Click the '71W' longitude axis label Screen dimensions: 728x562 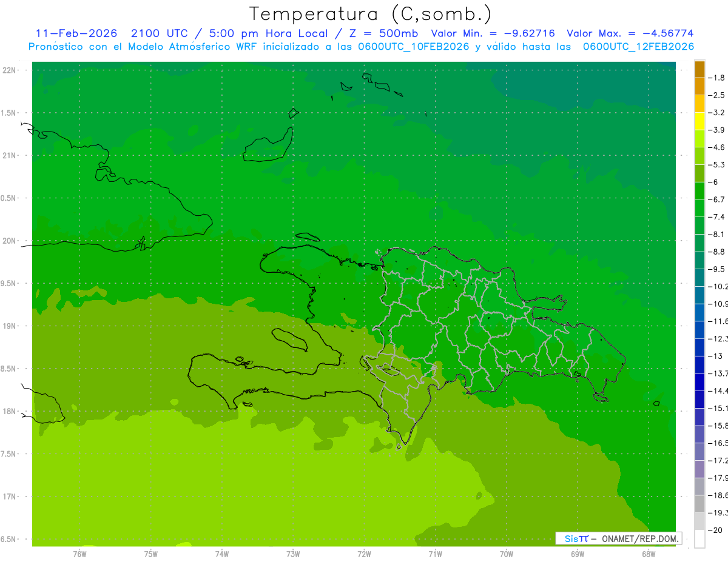pos(435,554)
